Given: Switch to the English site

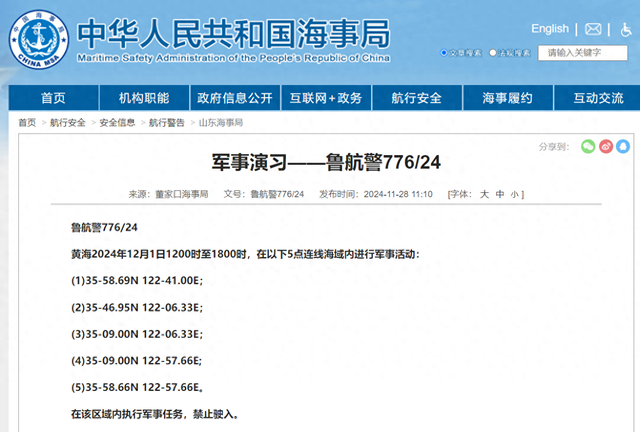Looking at the screenshot, I should pos(550,29).
